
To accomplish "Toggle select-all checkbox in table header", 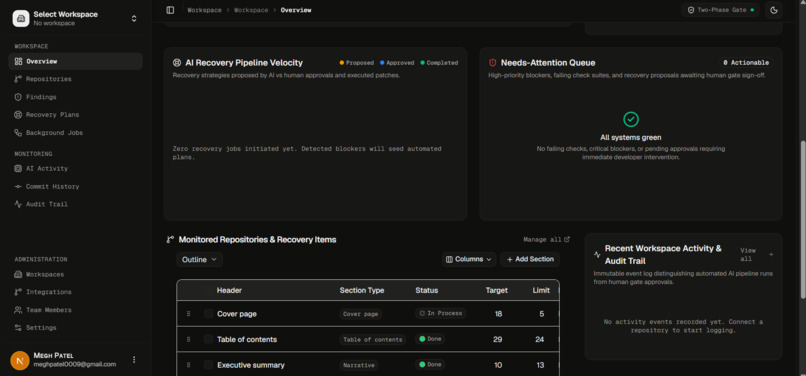I will point(207,291).
